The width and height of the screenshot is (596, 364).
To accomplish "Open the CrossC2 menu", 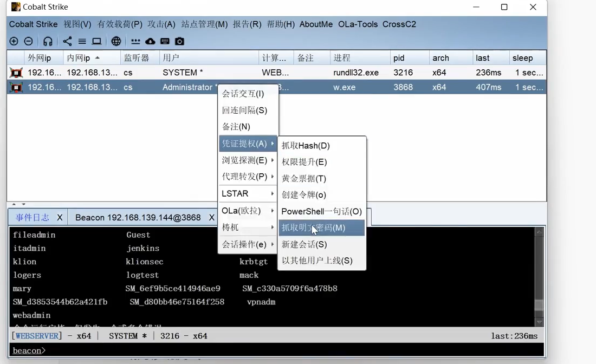I will 399,24.
